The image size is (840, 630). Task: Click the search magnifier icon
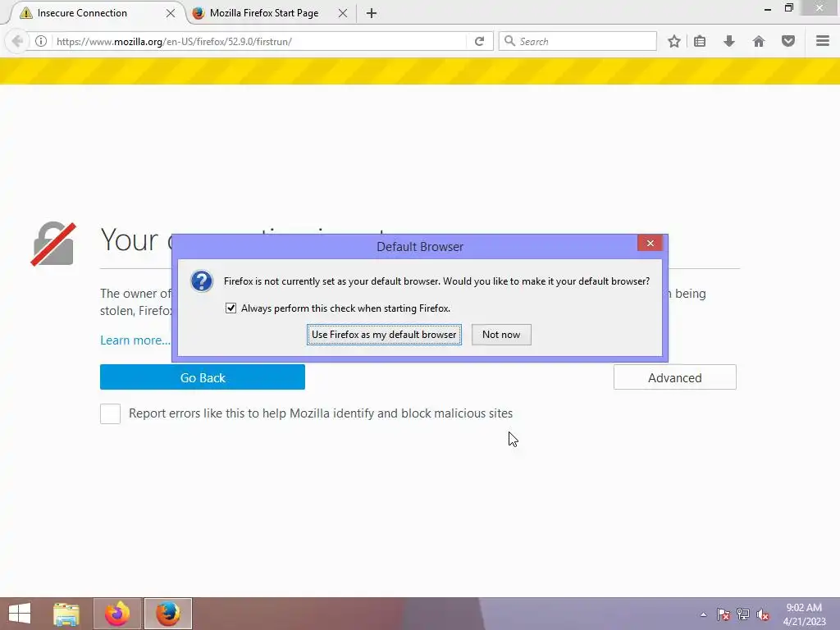(x=509, y=41)
